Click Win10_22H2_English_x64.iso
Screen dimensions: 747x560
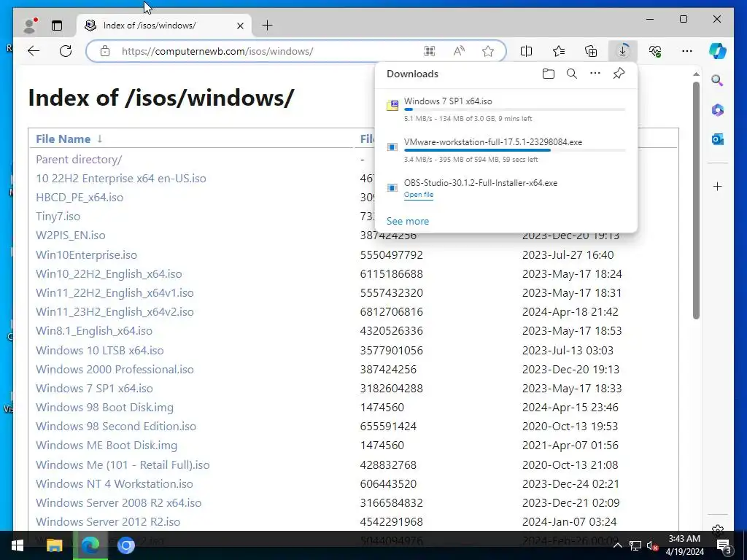109,274
